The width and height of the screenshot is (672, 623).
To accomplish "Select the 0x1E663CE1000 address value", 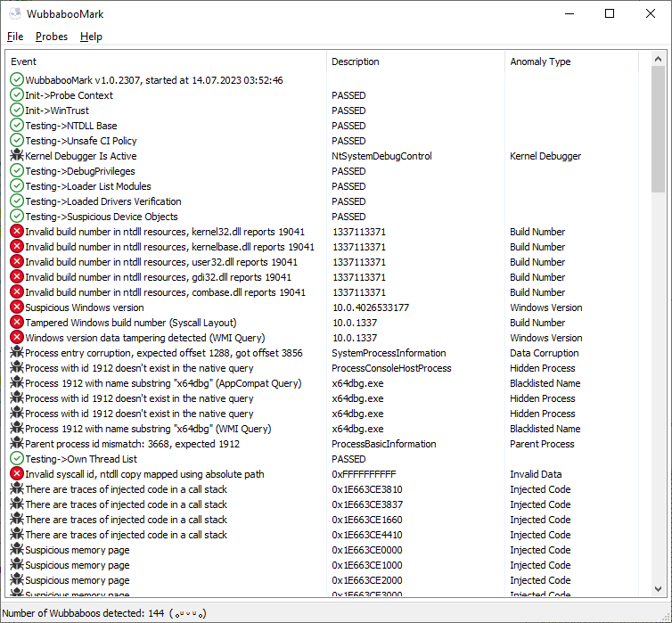I will (x=367, y=565).
